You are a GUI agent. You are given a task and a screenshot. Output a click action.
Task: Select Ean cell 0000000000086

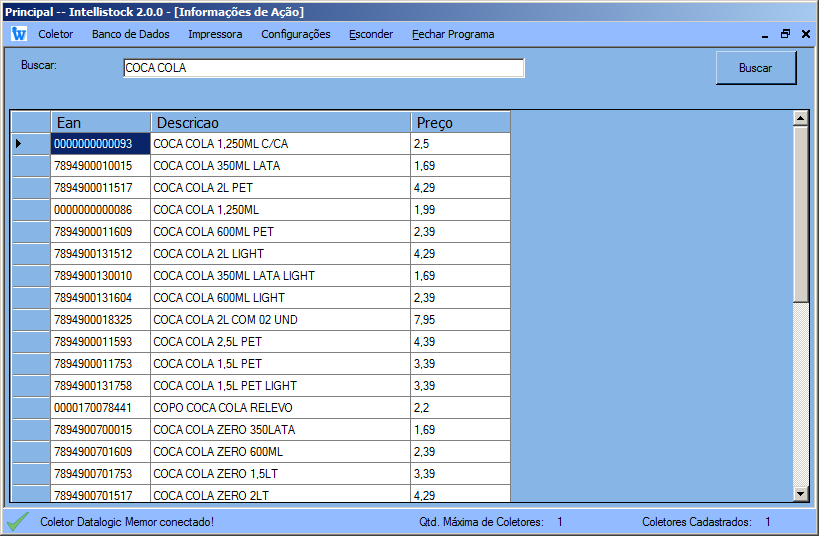click(101, 209)
